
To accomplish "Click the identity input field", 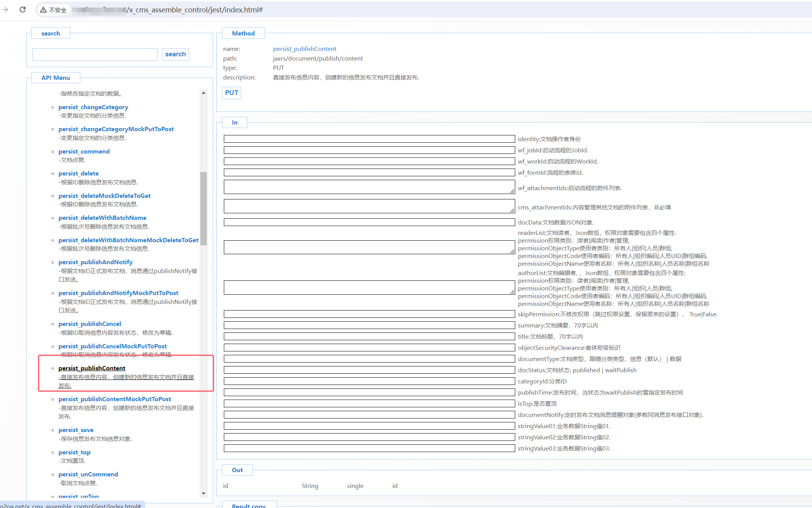I will (x=369, y=139).
